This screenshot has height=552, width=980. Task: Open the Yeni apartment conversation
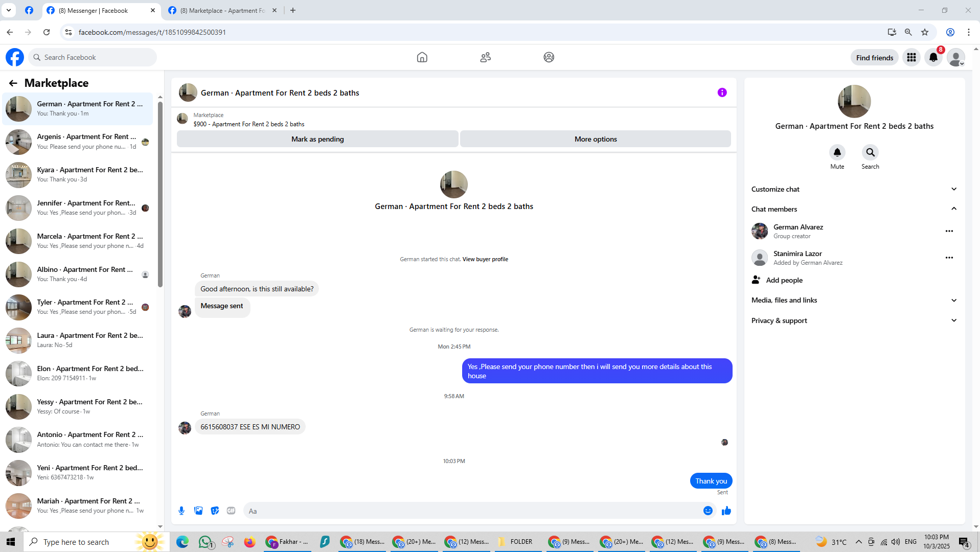[x=78, y=473]
